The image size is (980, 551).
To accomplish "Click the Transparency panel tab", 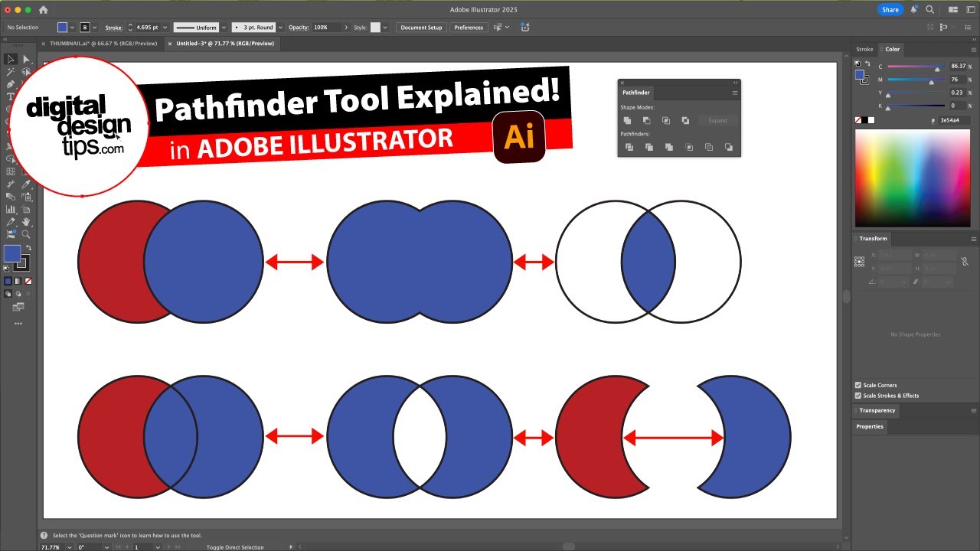I will [x=877, y=410].
